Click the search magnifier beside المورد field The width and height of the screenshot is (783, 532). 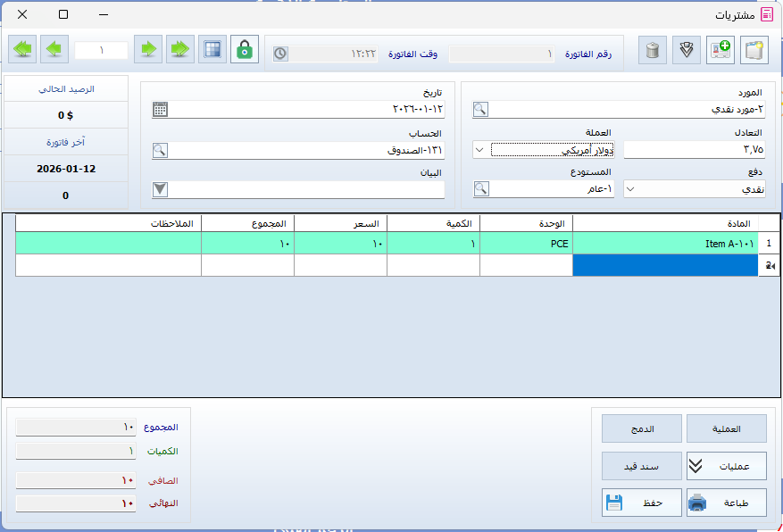(480, 110)
